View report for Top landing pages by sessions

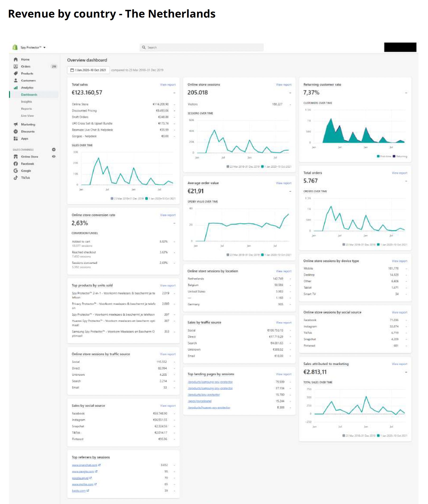pos(284,374)
